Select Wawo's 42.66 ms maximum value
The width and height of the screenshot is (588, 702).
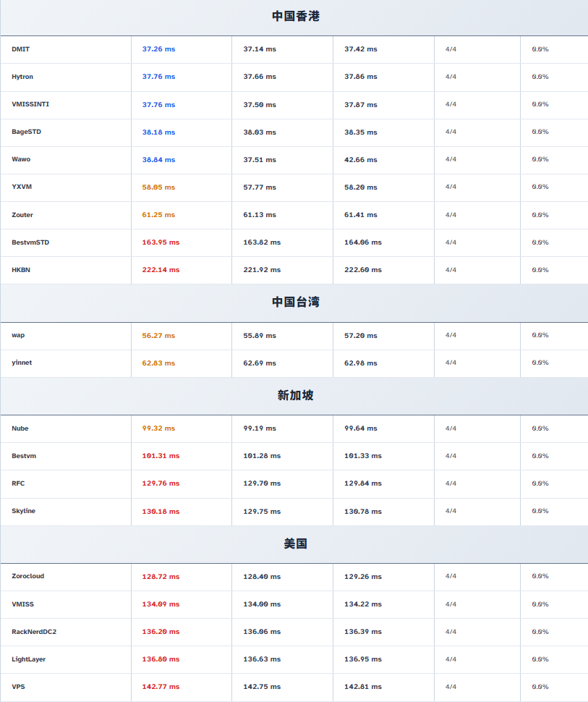(360, 159)
